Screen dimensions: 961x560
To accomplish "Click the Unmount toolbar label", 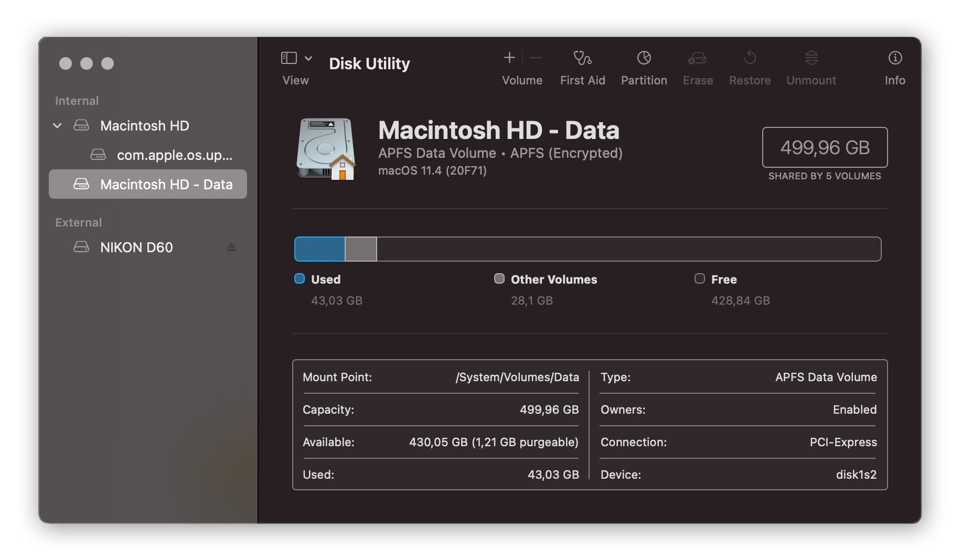I will click(811, 80).
